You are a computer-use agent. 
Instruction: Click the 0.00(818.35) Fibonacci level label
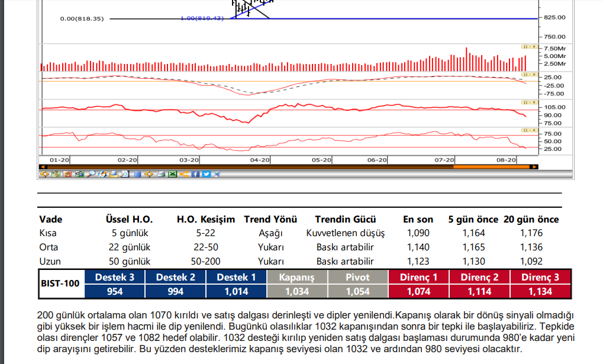(82, 18)
